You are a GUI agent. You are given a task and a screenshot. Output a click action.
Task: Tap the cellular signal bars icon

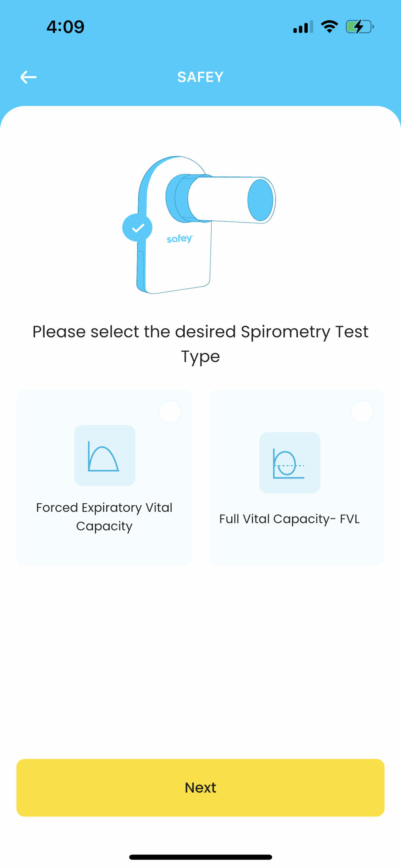(x=303, y=27)
